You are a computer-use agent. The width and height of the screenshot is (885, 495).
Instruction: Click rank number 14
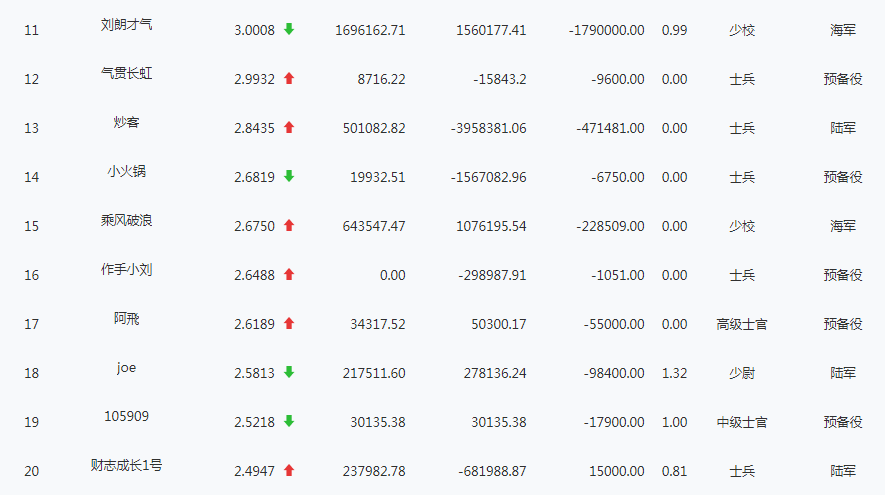click(x=32, y=178)
